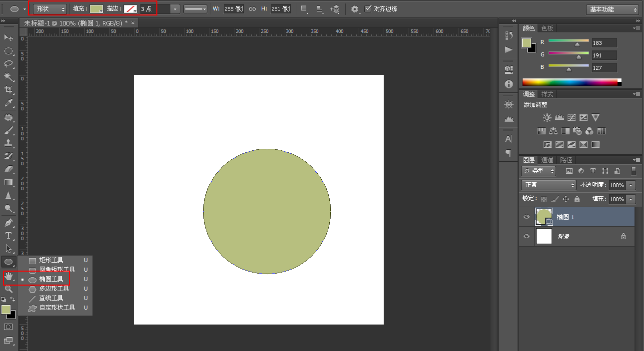Screen dimensions: 644x351
Task: Select the Lasso tool
Action: (8, 64)
